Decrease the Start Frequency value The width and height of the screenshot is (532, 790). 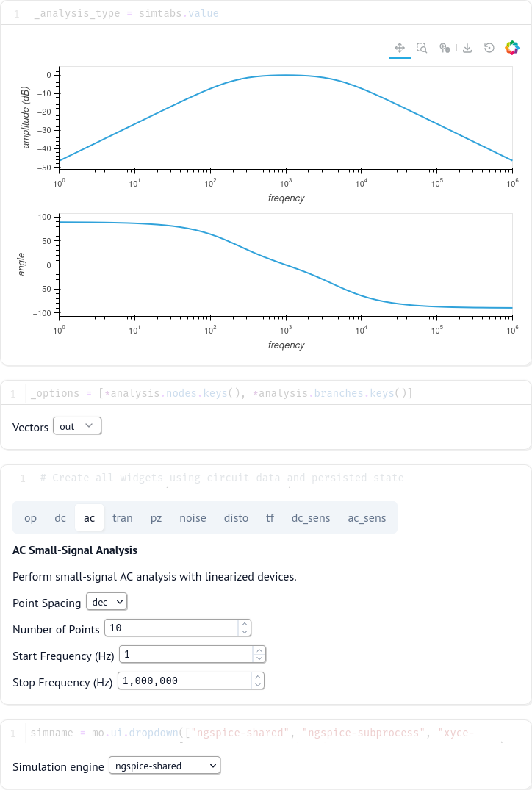point(259,658)
